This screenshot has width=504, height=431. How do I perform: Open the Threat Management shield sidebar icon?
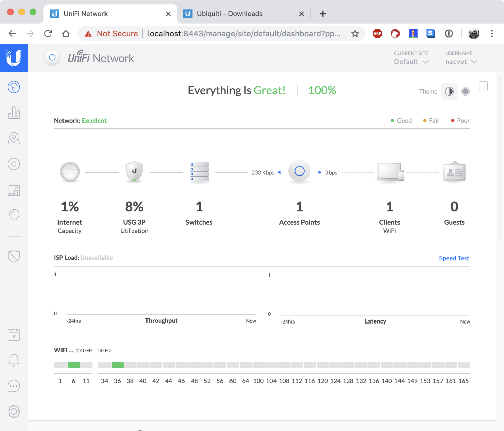[14, 256]
